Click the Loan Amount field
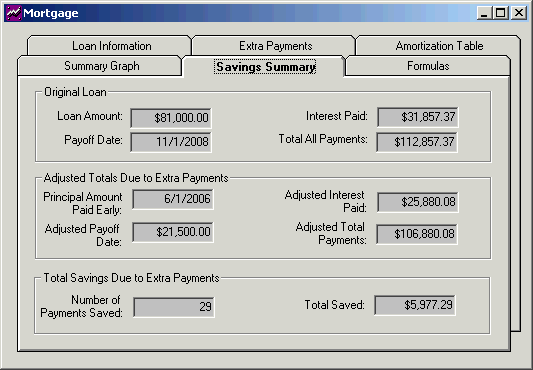 (171, 118)
